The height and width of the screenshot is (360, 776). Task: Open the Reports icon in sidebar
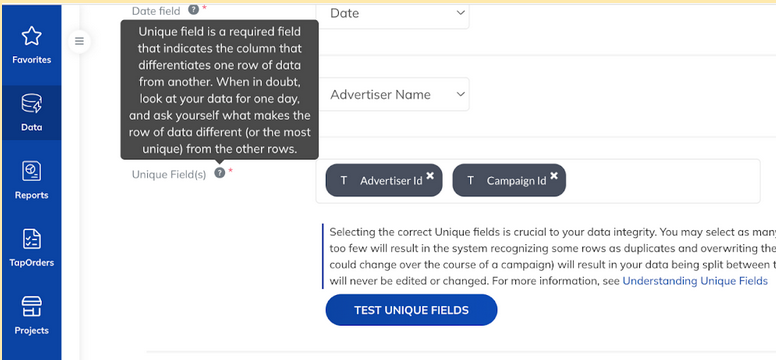tap(32, 171)
